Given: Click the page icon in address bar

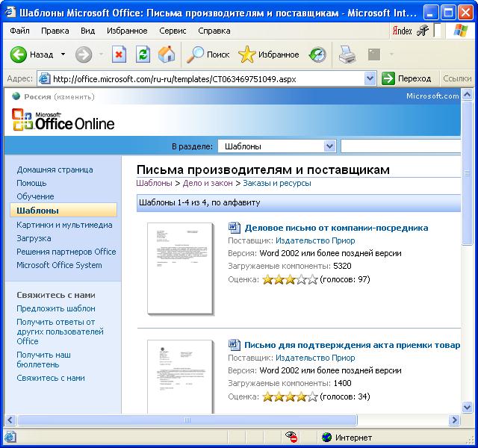Looking at the screenshot, I should [x=44, y=78].
